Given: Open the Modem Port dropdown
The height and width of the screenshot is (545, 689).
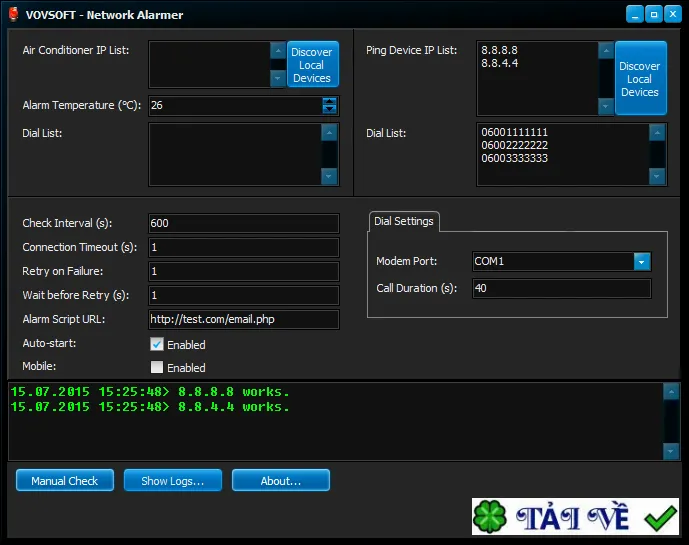Looking at the screenshot, I should [642, 262].
